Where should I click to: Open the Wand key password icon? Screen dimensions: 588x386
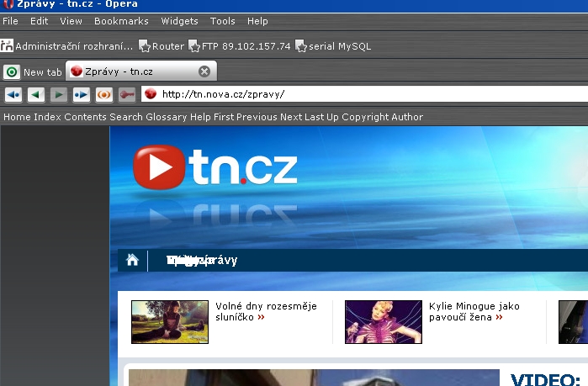click(x=127, y=94)
